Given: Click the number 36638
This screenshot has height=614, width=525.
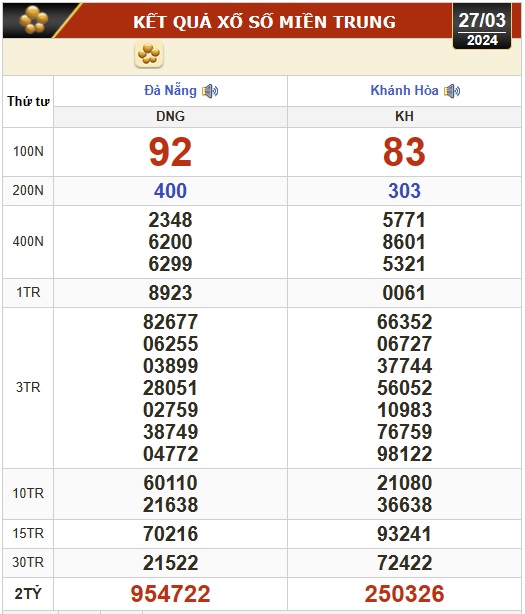Looking at the screenshot, I should pos(404,505).
